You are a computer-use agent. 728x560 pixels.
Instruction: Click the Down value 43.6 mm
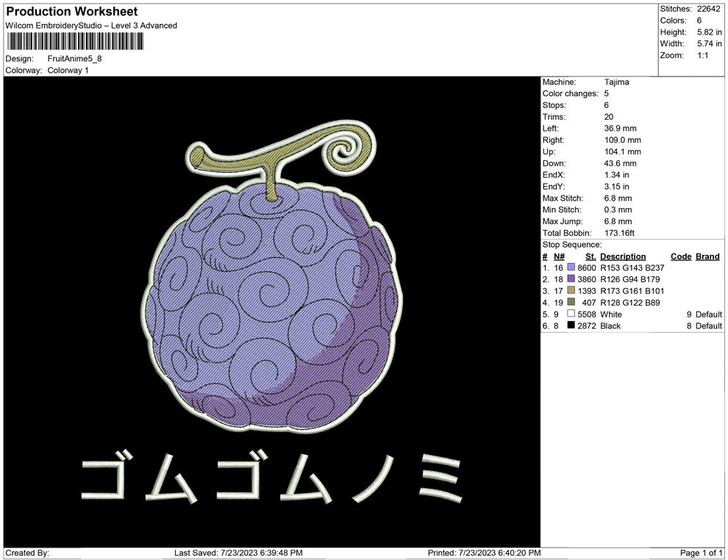pyautogui.click(x=621, y=163)
